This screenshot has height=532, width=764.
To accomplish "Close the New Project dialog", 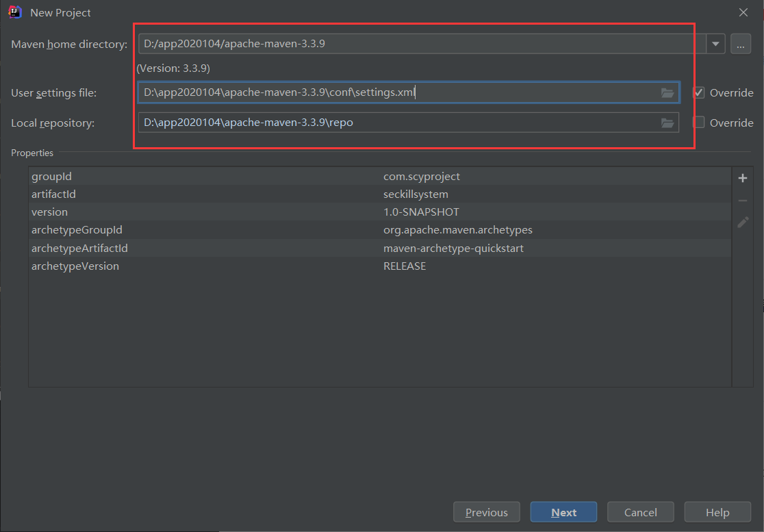I will [743, 12].
